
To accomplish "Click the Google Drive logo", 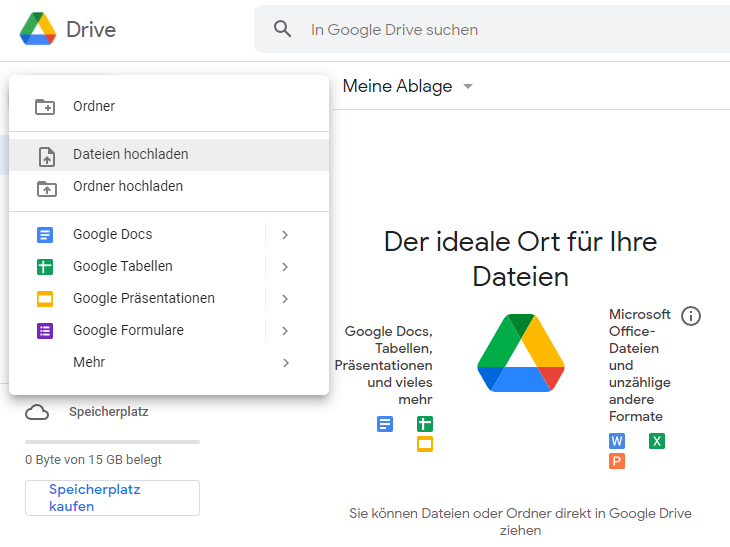I will pos(38,29).
